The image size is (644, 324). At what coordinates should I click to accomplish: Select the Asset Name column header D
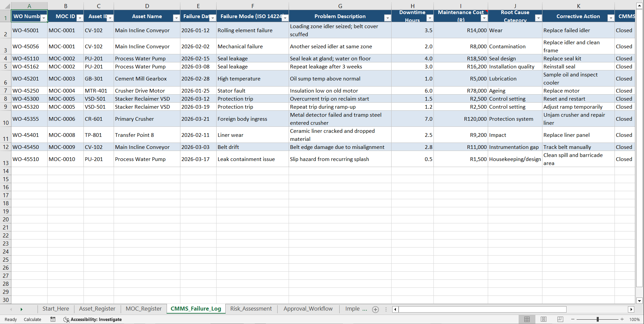[x=147, y=6]
